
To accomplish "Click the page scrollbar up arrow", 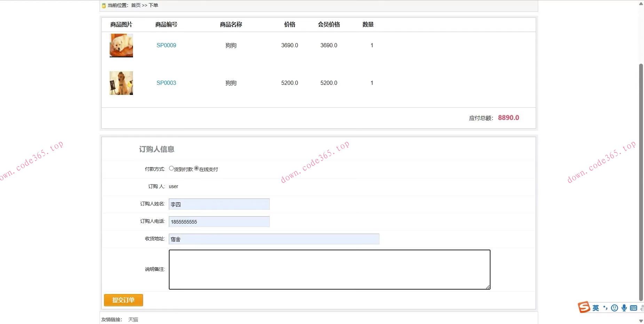I will (641, 4).
